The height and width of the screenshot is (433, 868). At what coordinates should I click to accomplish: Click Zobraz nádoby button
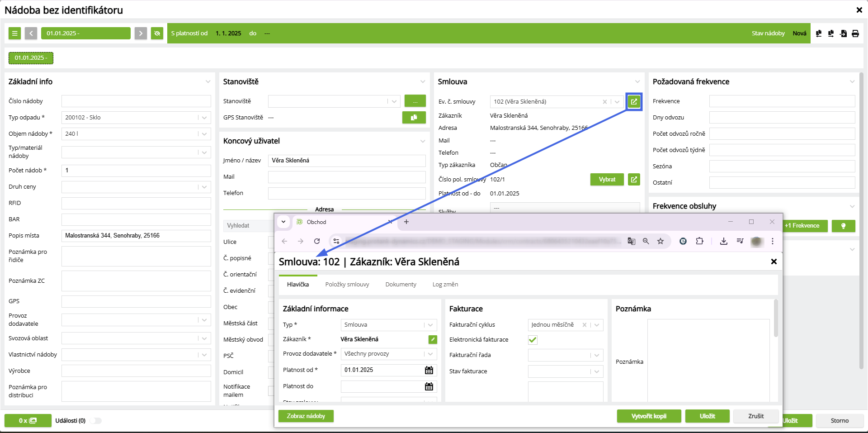(306, 416)
